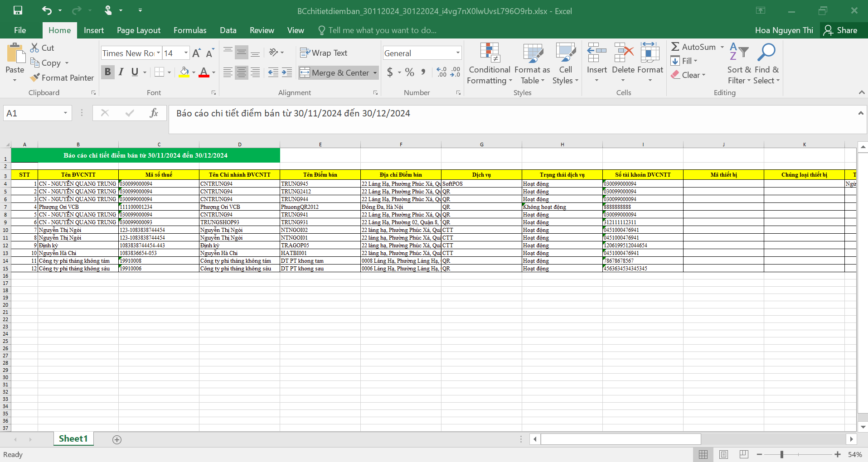Cut the selected cells

tap(42, 48)
